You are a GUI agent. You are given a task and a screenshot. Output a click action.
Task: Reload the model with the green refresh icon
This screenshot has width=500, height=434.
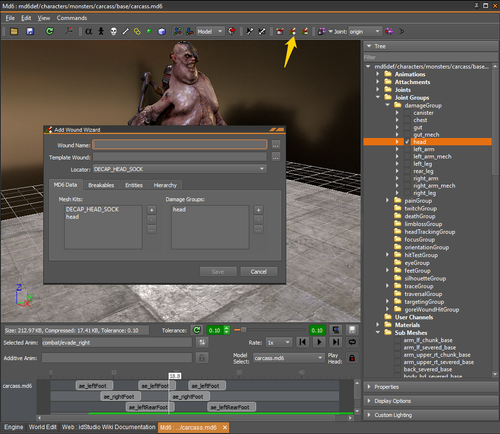49,31
